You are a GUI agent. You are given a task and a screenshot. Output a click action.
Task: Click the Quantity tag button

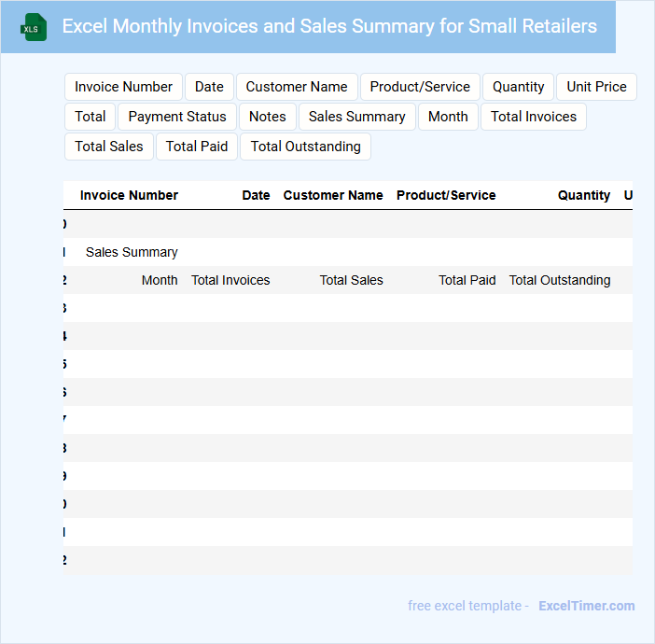[x=518, y=87]
